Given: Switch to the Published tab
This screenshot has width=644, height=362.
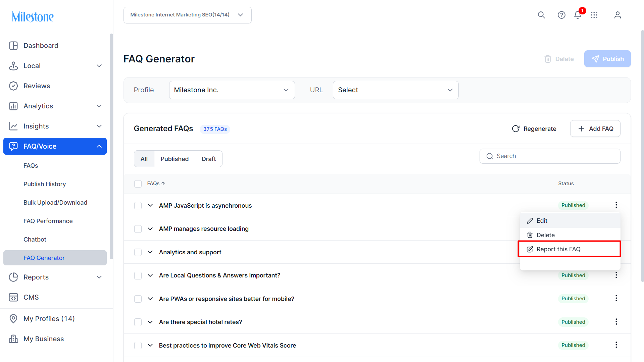Looking at the screenshot, I should 175,159.
